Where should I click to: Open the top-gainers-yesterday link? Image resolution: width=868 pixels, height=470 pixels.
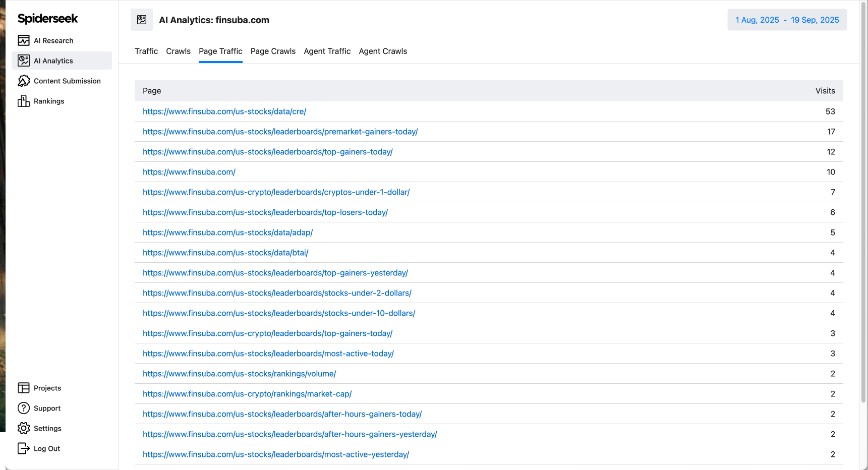(275, 273)
